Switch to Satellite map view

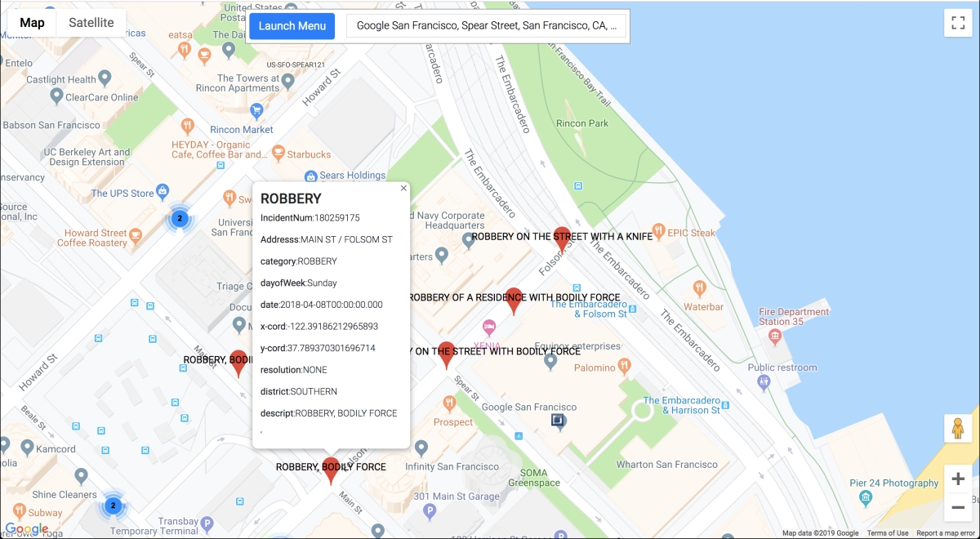point(91,23)
